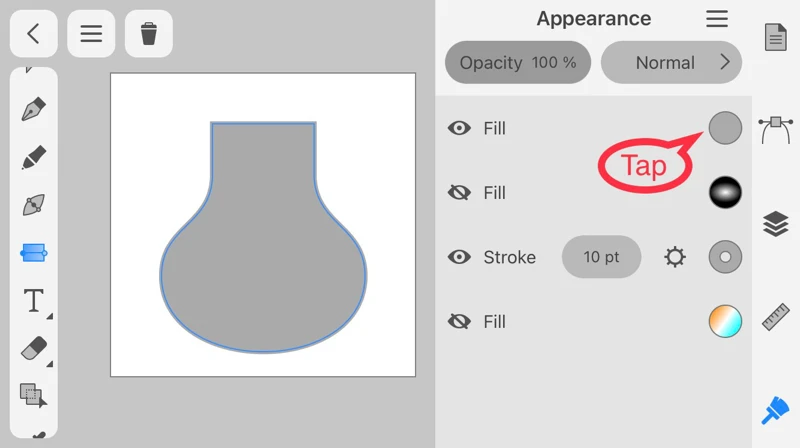Open the stroke settings gear
The image size is (800, 448).
(x=675, y=257)
